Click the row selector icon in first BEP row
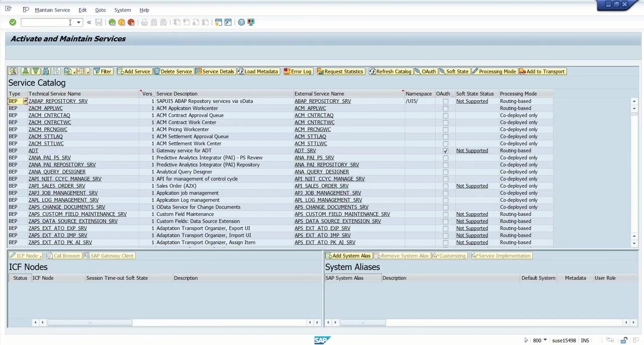The image size is (644, 345). pyautogui.click(x=25, y=101)
